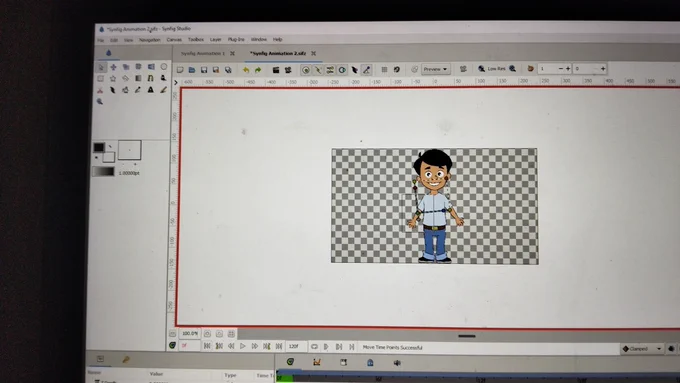Viewport: 680px width, 383px height.
Task: Click the current frame 0f field
Action: pyautogui.click(x=190, y=346)
